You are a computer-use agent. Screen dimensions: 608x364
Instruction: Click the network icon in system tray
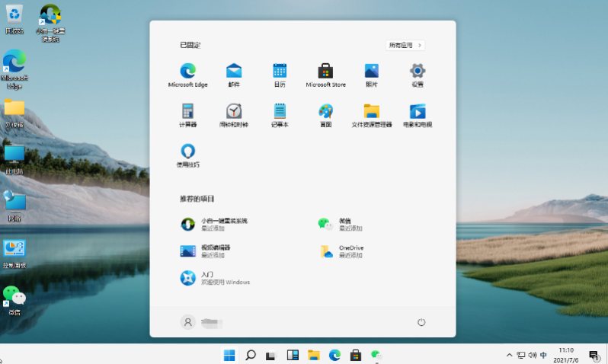coord(521,355)
